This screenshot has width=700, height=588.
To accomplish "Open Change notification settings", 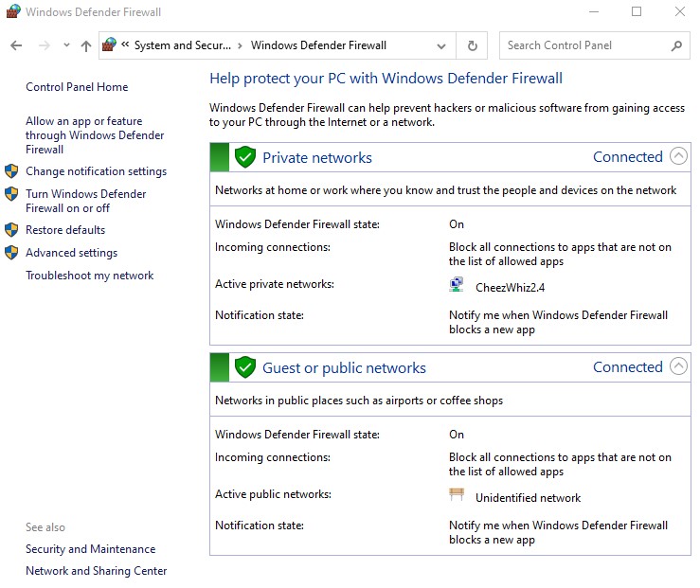I will [96, 171].
